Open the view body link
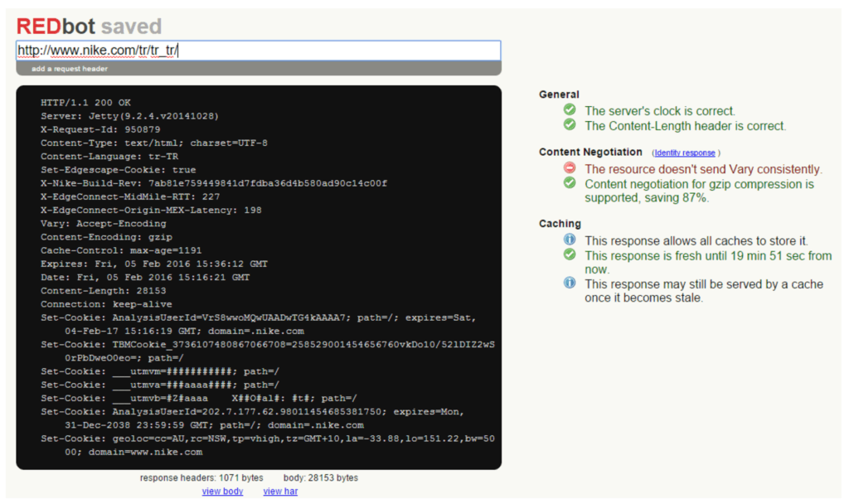The width and height of the screenshot is (849, 504). point(222,491)
